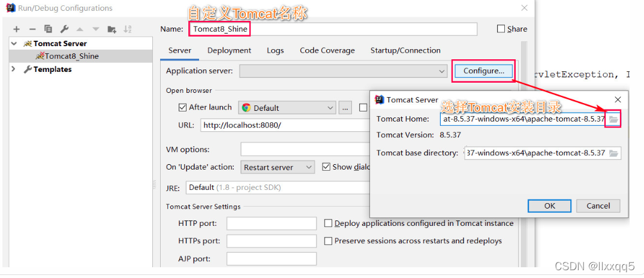Click the HTTPs port field

(272, 241)
